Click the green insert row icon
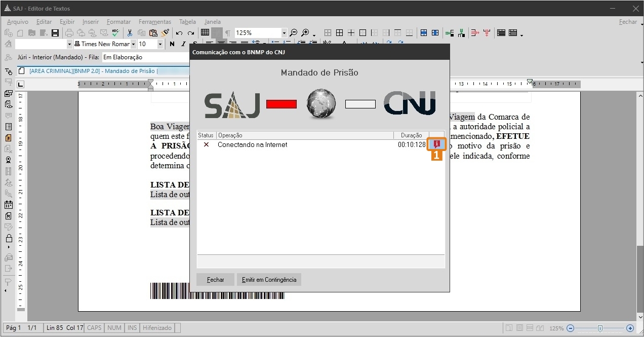 pyautogui.click(x=450, y=33)
